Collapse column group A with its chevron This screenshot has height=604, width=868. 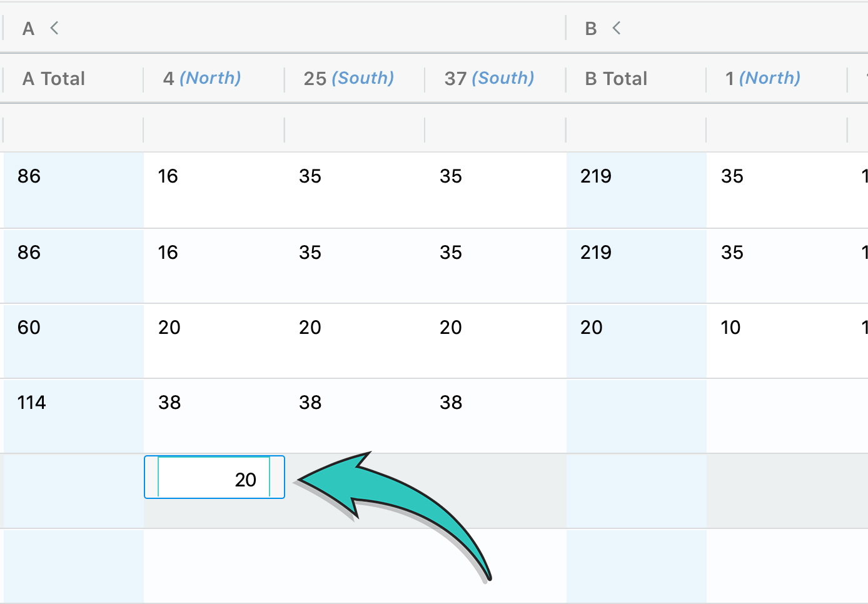point(54,28)
